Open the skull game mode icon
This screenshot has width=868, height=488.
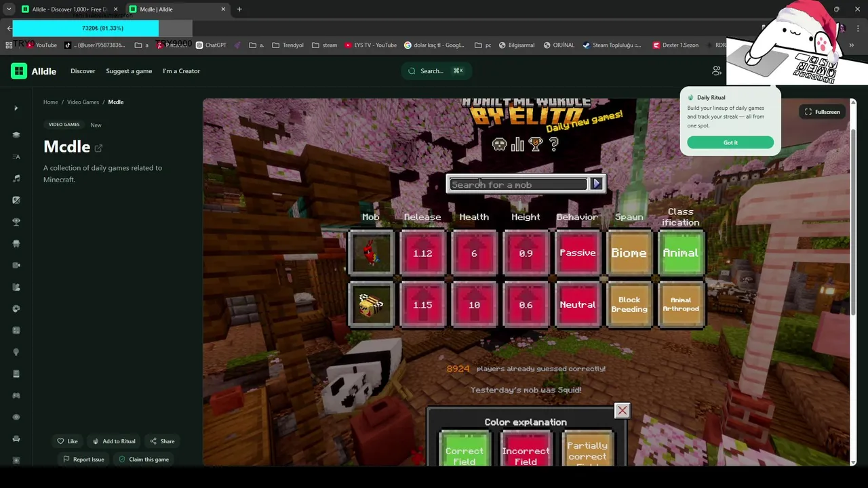(499, 144)
